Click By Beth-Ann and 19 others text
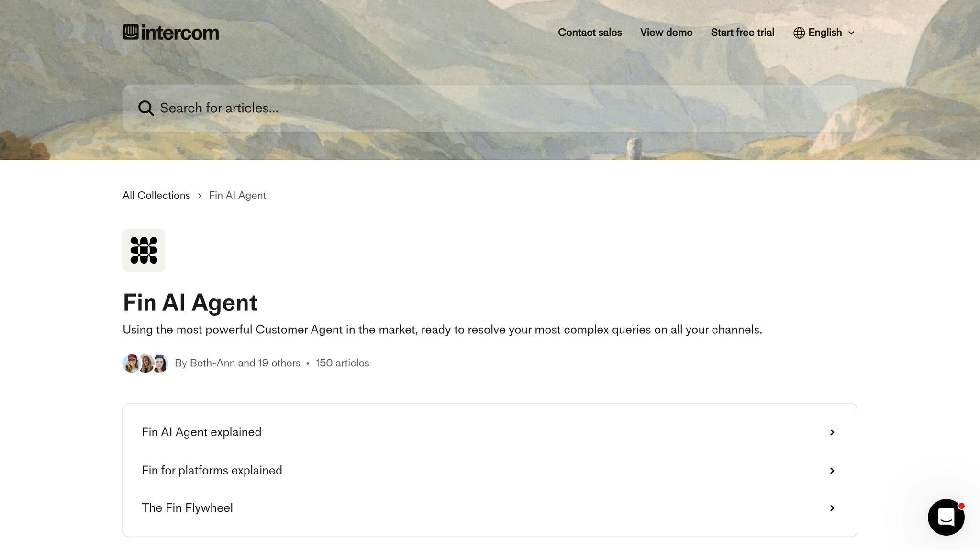The height and width of the screenshot is (551, 980). pyautogui.click(x=237, y=364)
